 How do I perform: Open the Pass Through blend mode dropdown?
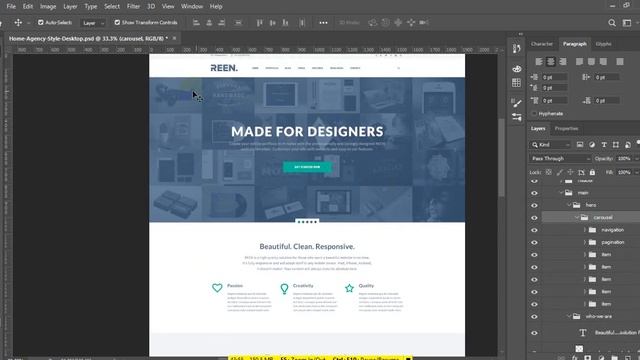coord(561,158)
